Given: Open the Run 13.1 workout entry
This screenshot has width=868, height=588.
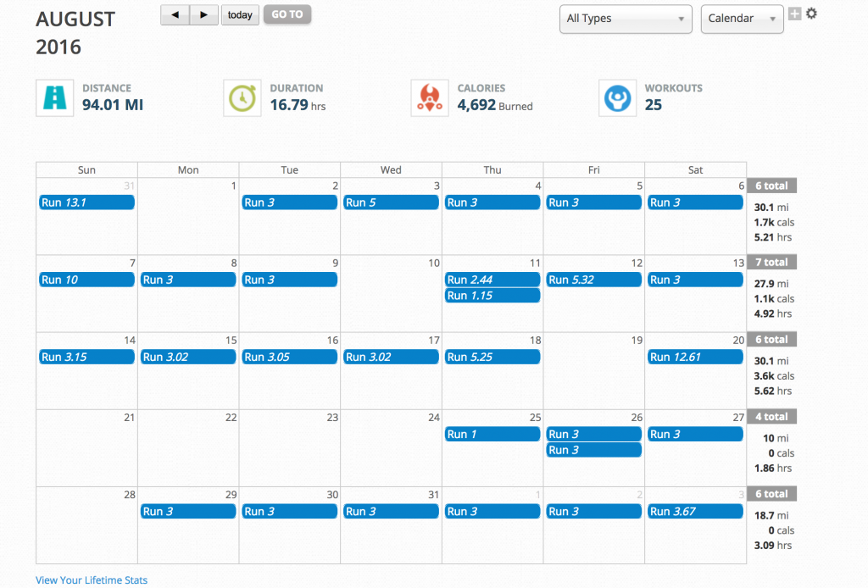Looking at the screenshot, I should pos(87,202).
